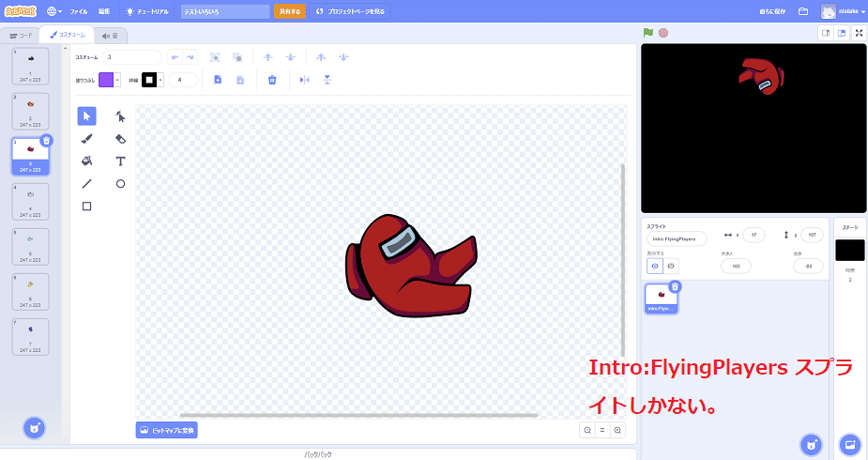Image resolution: width=868 pixels, height=460 pixels.
Task: Click the Copy icon
Action: [x=218, y=80]
